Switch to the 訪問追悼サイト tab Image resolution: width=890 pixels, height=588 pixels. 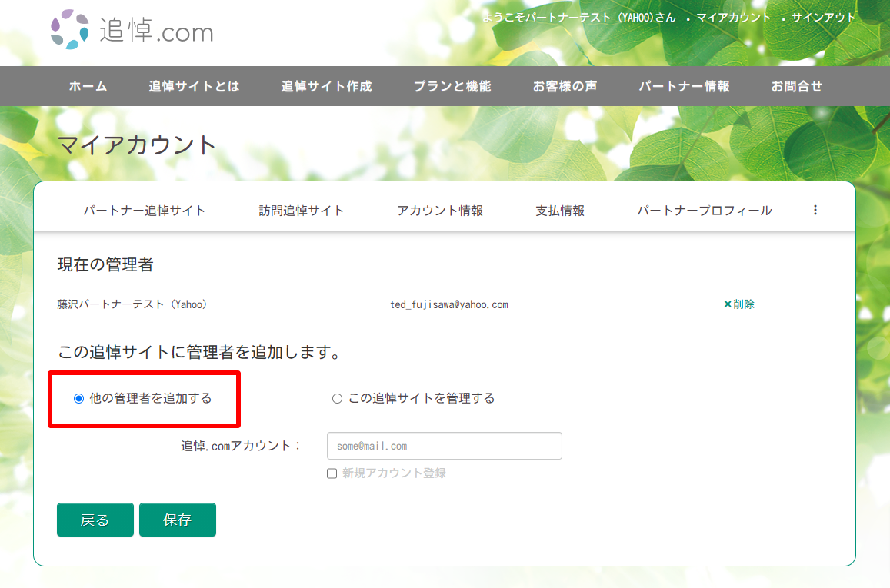302,211
